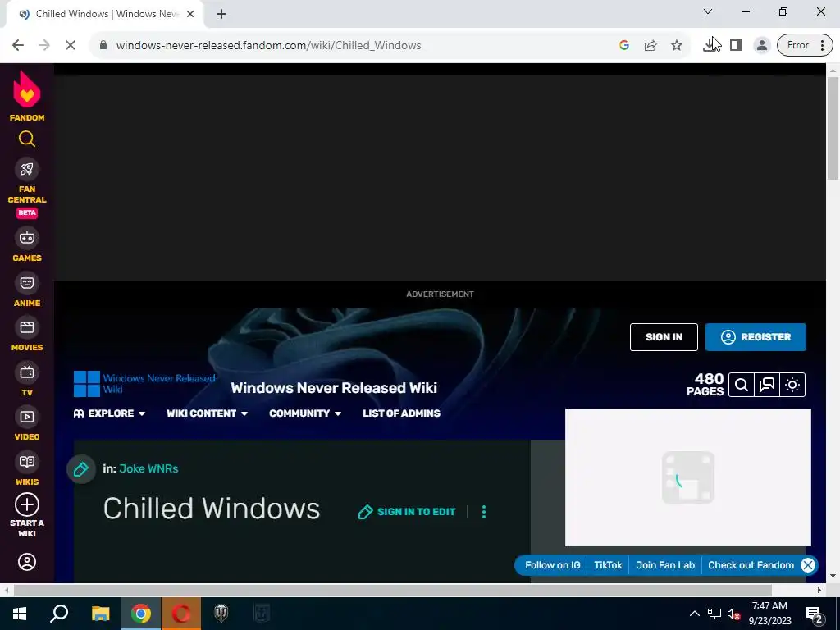Expand the Wiki Content menu
The height and width of the screenshot is (630, 840).
click(x=207, y=413)
